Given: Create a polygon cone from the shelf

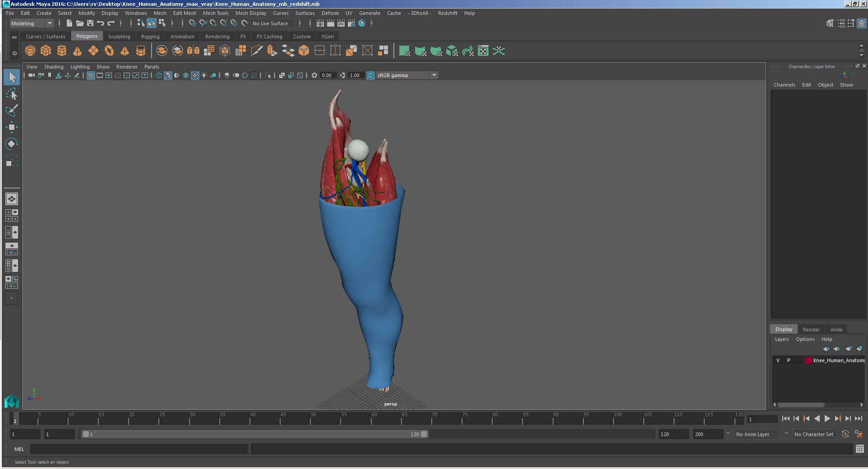Looking at the screenshot, I should 78,51.
